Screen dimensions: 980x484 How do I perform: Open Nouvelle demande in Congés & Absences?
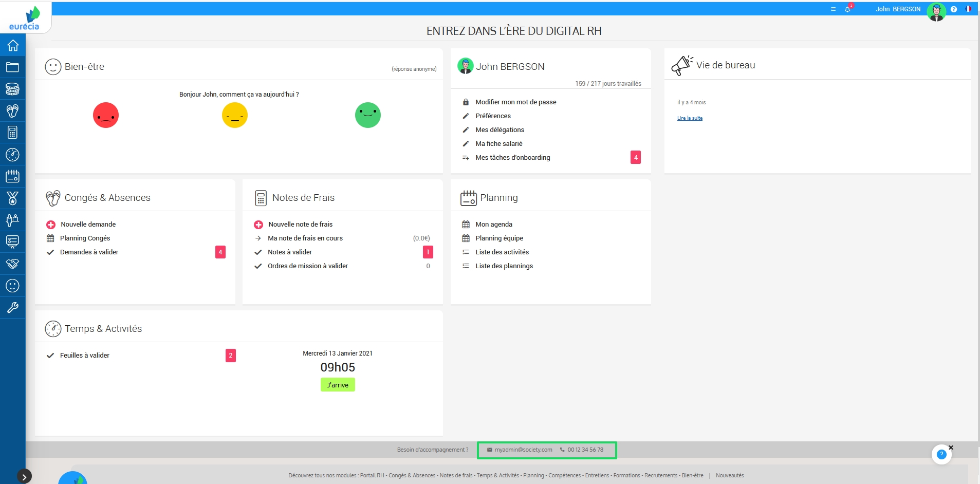coord(88,225)
